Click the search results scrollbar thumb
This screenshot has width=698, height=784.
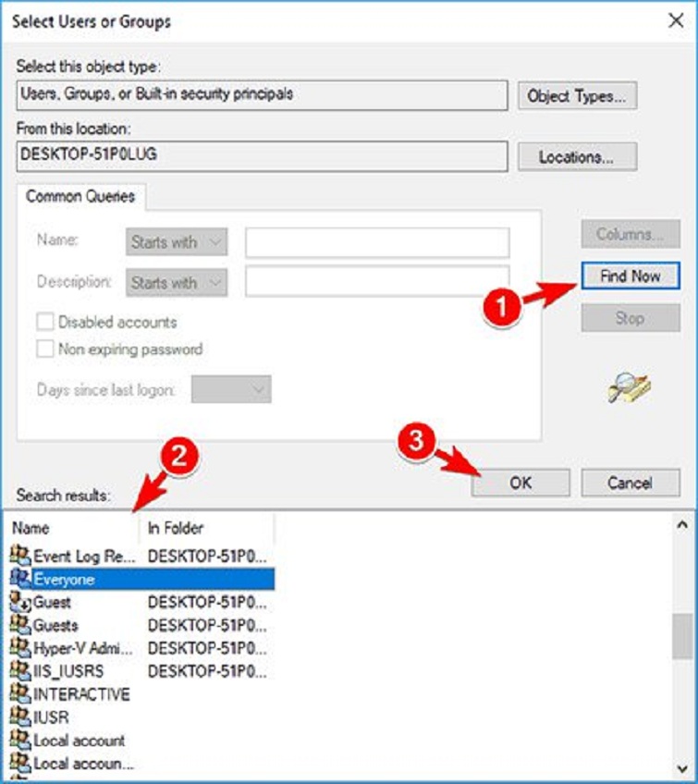point(681,636)
